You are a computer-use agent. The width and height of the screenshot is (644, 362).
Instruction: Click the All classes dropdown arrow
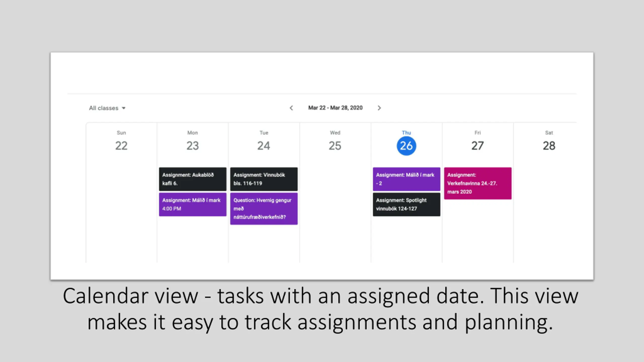point(124,108)
